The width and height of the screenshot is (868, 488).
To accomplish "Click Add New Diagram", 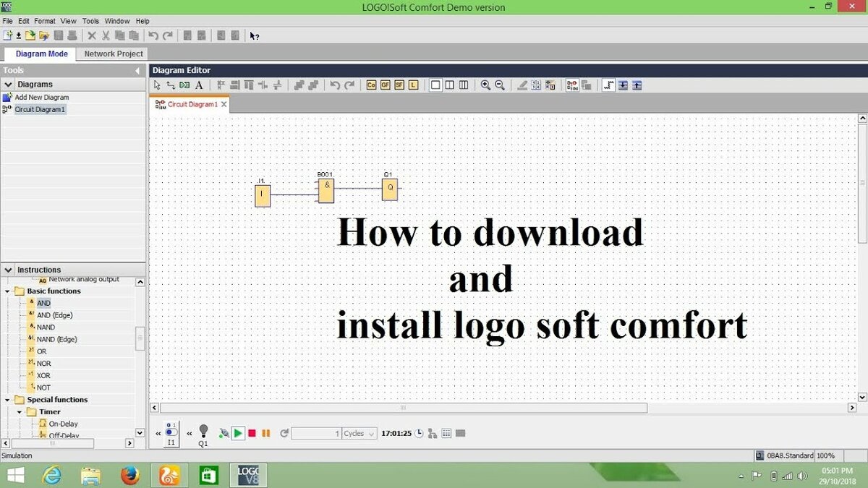I will (x=42, y=97).
